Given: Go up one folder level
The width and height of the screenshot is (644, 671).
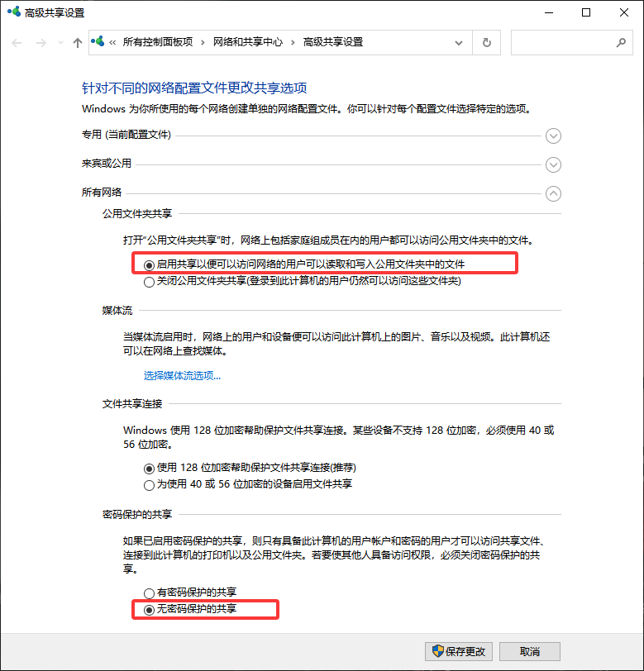Looking at the screenshot, I should point(78,43).
